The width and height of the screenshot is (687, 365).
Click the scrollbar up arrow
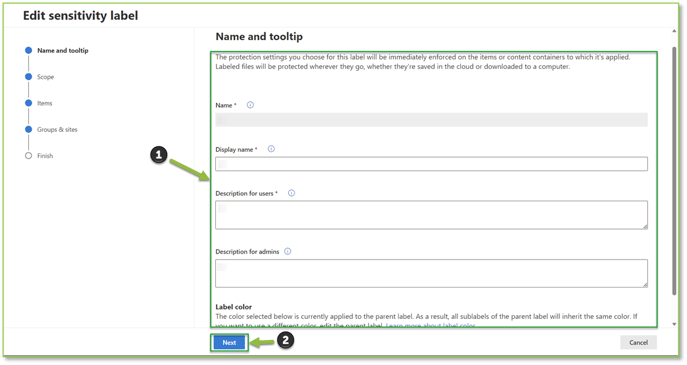674,31
